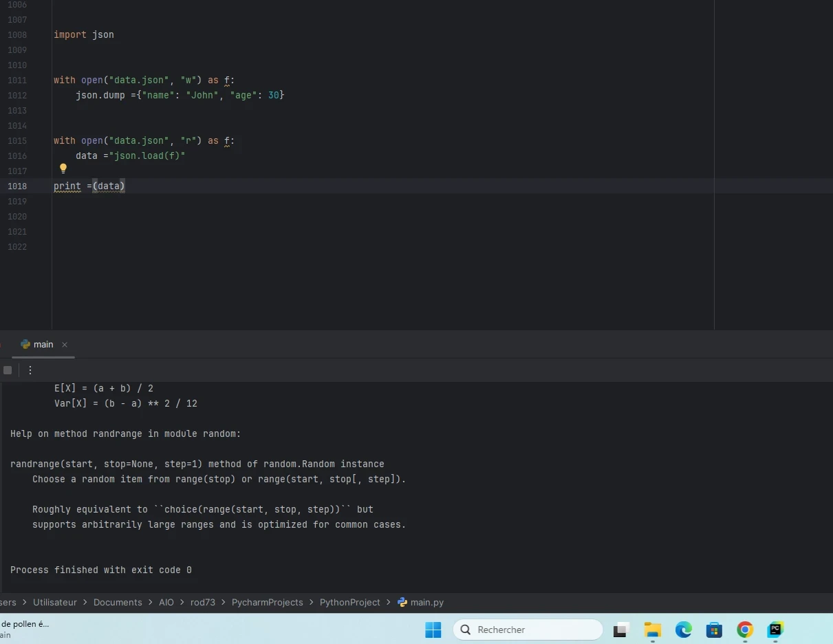
Task: Close the main run tab
Action: (x=65, y=345)
